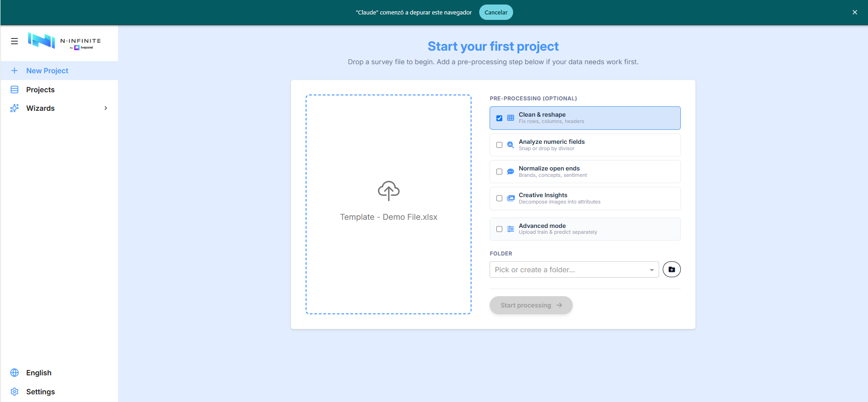The image size is (868, 402).
Task: Click the Creative Insights image icon
Action: pos(510,198)
